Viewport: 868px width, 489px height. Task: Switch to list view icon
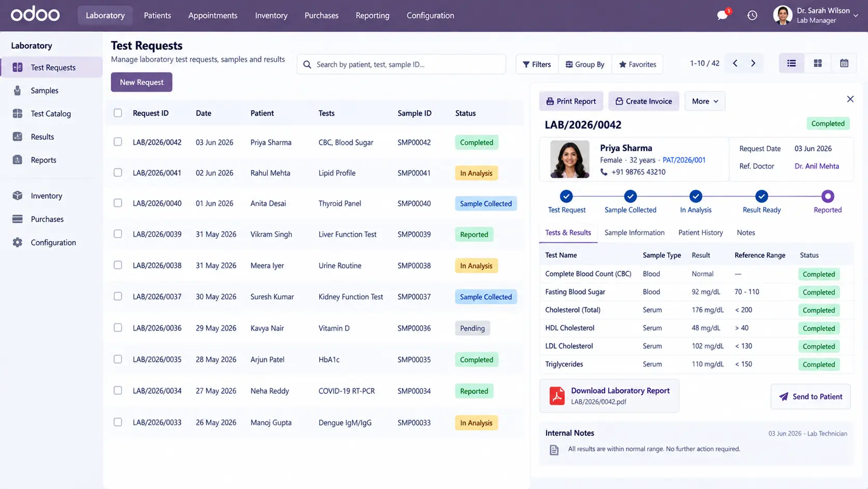point(792,63)
